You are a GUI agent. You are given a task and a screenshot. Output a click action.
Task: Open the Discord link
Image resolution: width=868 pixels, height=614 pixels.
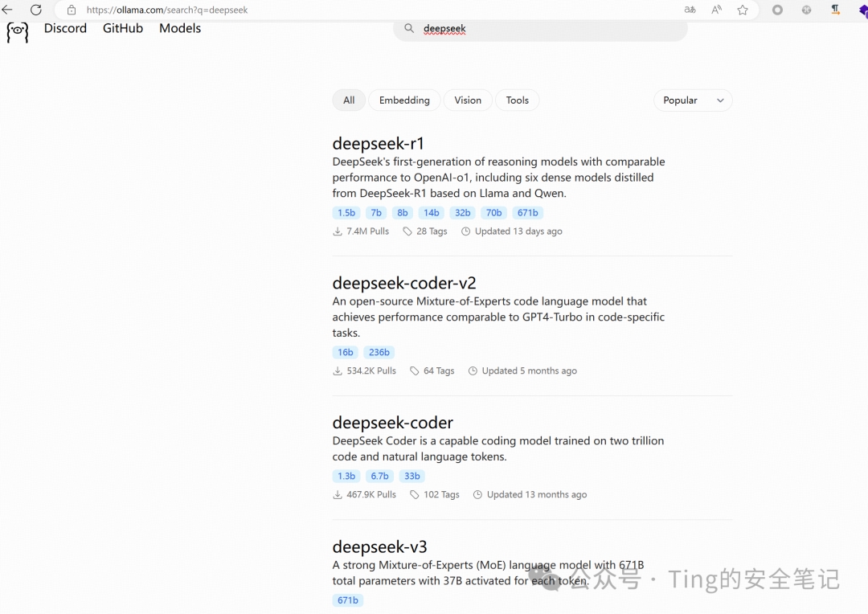(x=65, y=28)
